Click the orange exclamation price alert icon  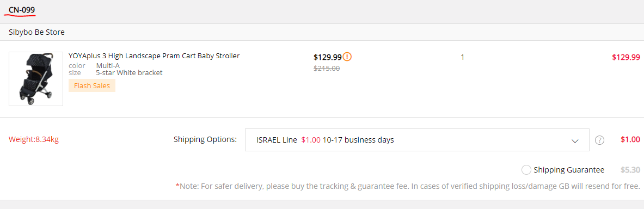347,57
